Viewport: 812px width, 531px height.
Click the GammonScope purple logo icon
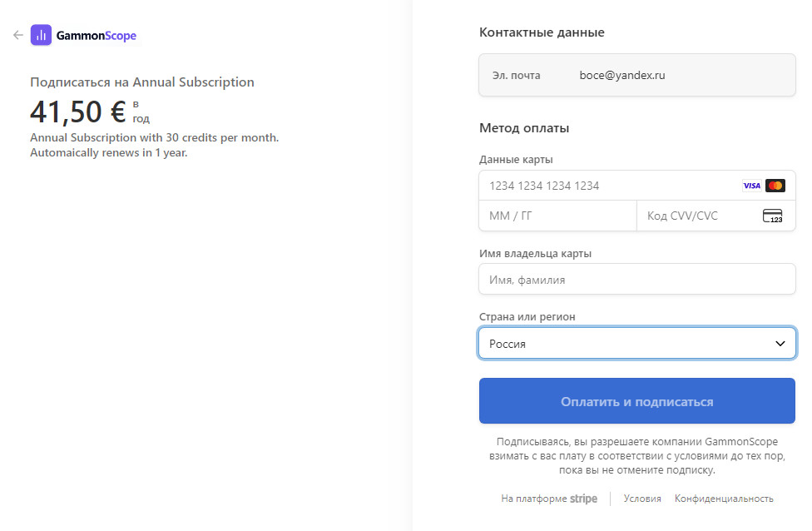click(x=41, y=35)
